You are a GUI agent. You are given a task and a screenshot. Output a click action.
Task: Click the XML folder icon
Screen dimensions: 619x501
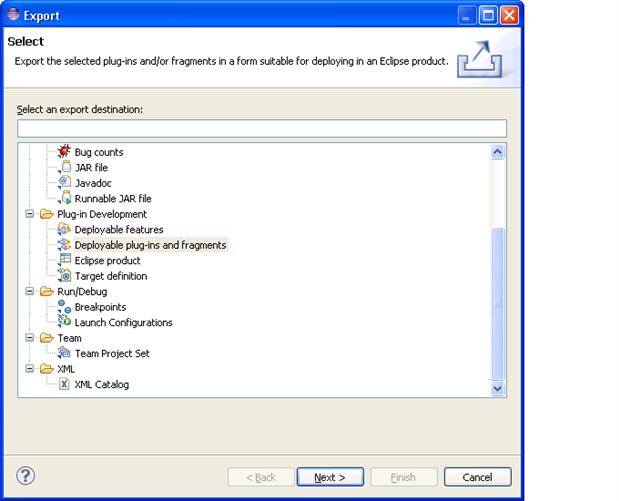coord(47,368)
